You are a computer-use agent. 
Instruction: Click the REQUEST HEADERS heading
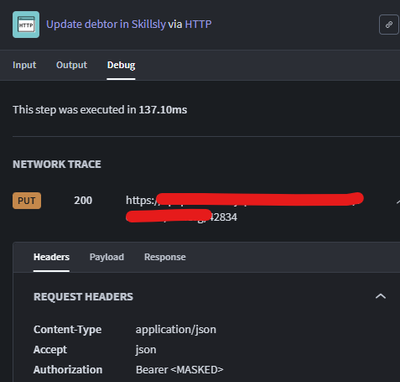83,297
